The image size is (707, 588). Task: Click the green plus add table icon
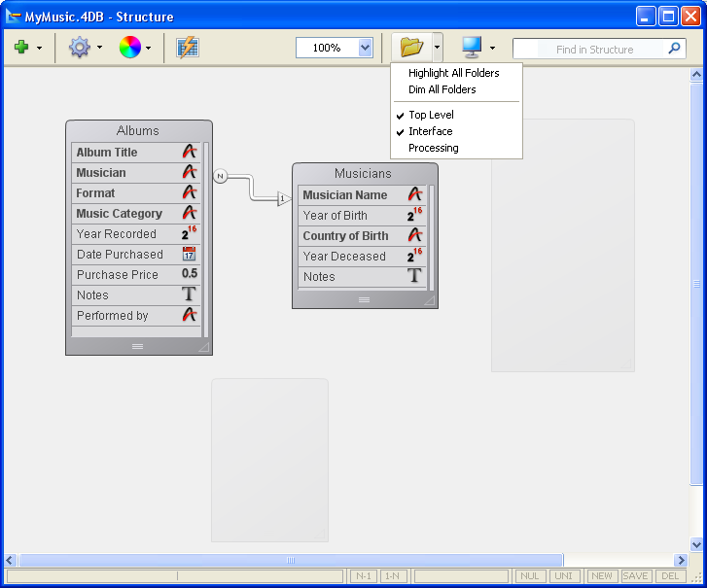[21, 47]
